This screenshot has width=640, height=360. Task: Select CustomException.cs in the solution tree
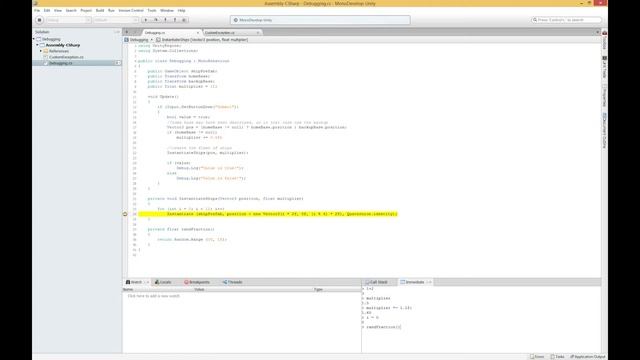click(66, 57)
